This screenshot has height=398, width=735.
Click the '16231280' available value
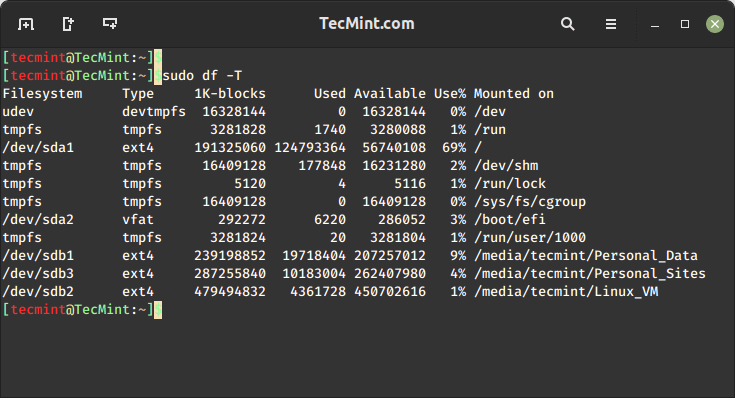click(394, 165)
